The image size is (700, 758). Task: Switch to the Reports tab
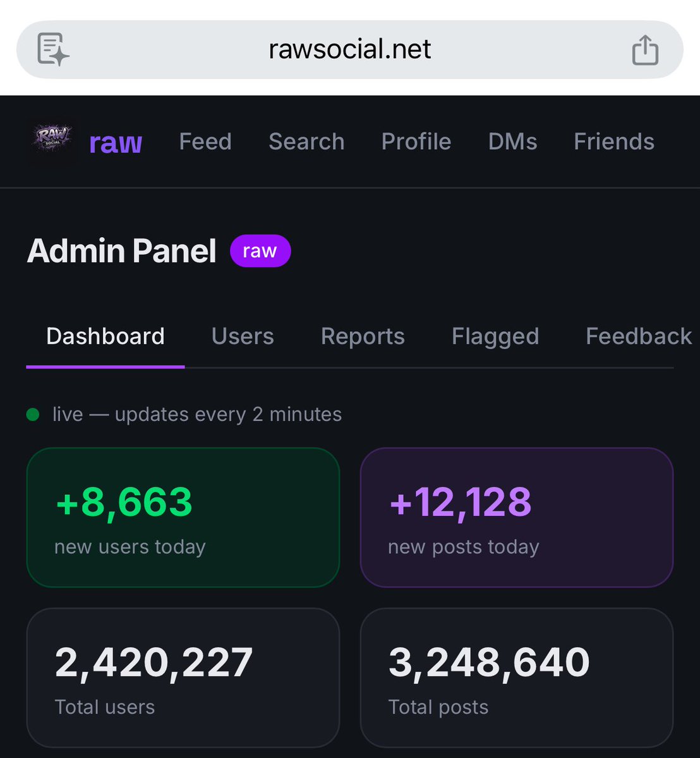pos(363,336)
